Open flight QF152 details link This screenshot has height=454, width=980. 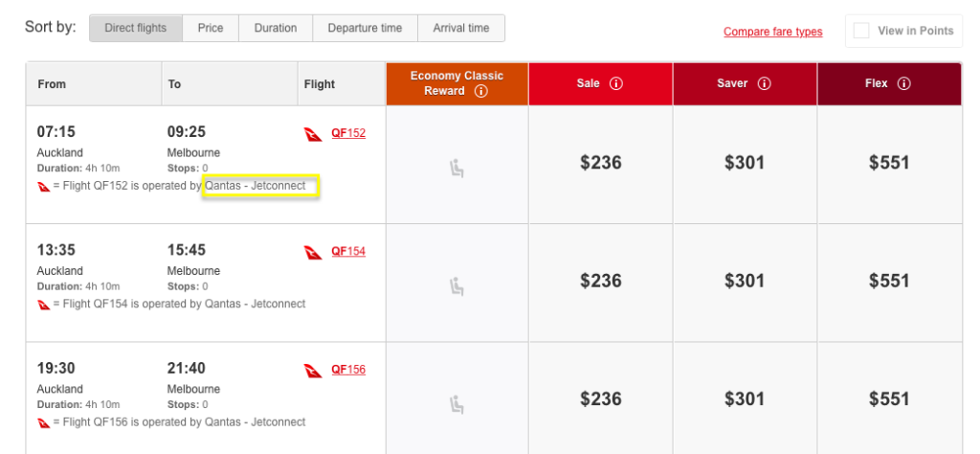point(348,133)
